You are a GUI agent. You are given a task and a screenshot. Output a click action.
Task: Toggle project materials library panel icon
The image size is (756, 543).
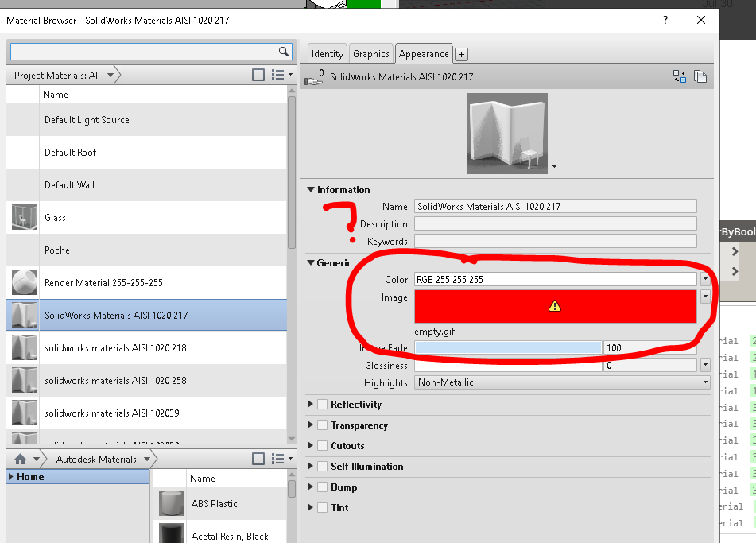[258, 75]
